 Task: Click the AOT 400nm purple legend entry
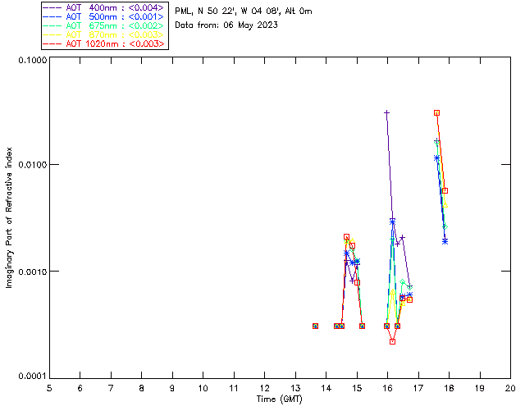pyautogui.click(x=103, y=7)
